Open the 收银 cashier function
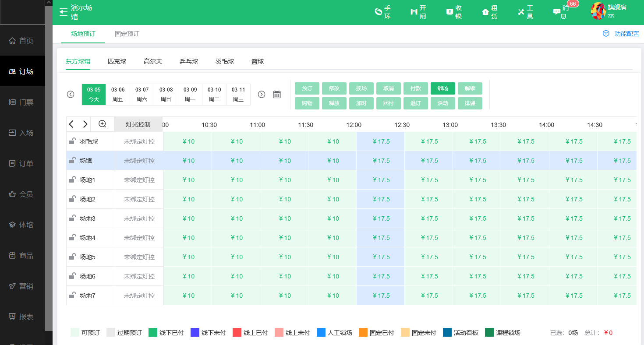The height and width of the screenshot is (345, 644). point(454,12)
